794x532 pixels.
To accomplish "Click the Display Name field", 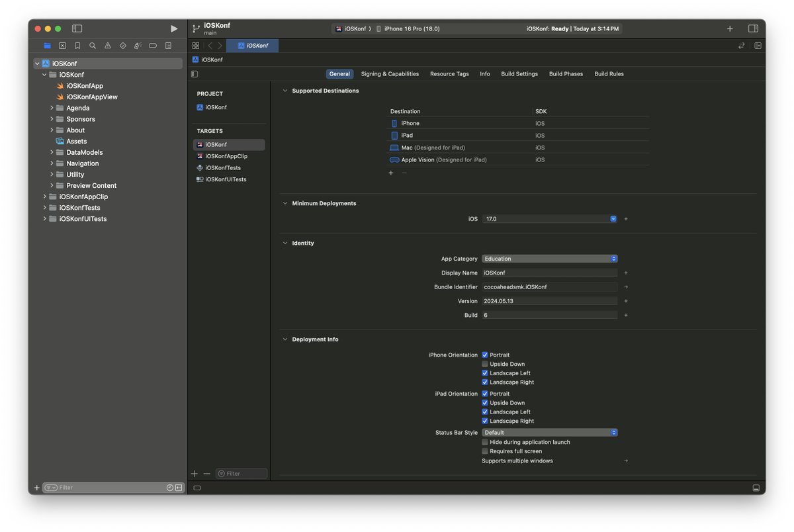I will point(550,273).
